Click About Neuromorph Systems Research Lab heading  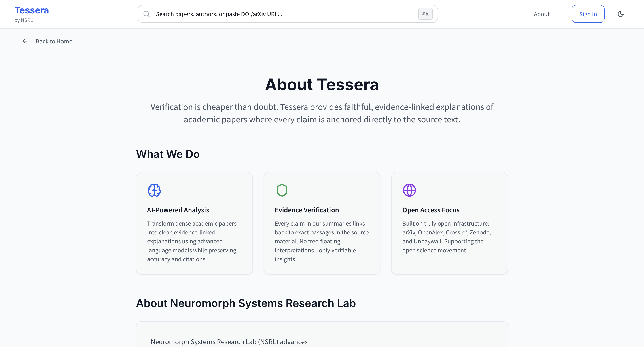click(x=246, y=303)
